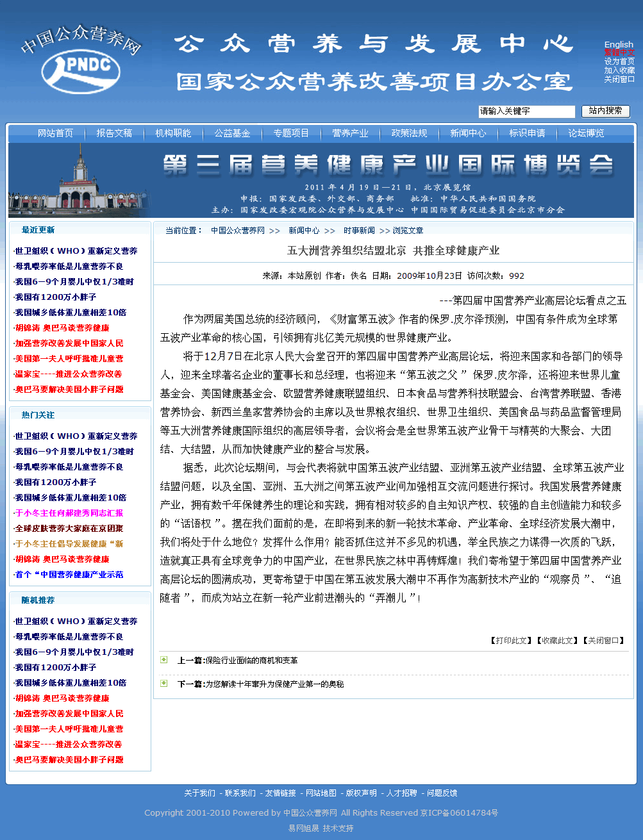Open 我国有1200万小胖子 in 最近更新 list
Screen dimensions: 643x840
tap(56, 297)
